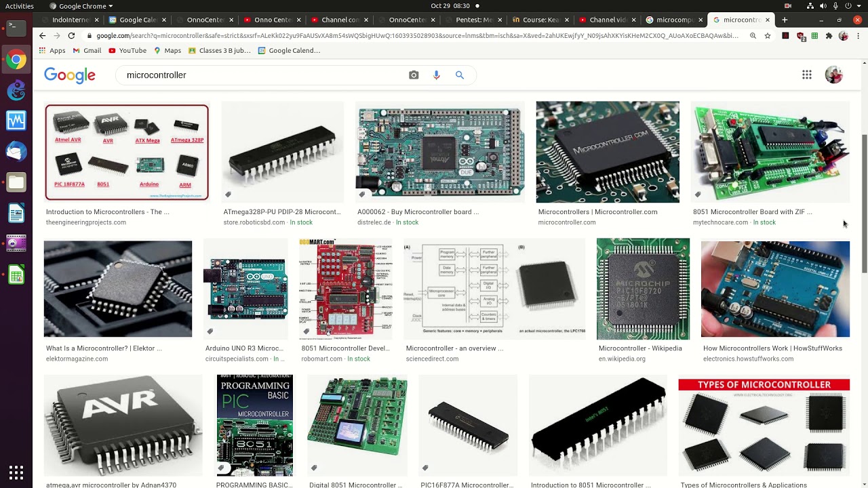Click the Google logo

coord(70,75)
